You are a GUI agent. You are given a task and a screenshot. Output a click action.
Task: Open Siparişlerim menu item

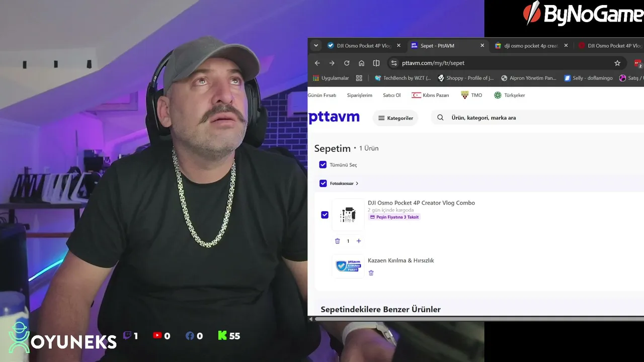pos(360,95)
